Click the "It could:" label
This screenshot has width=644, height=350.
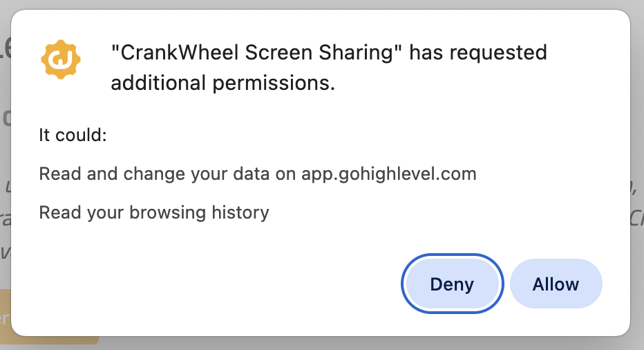(73, 135)
